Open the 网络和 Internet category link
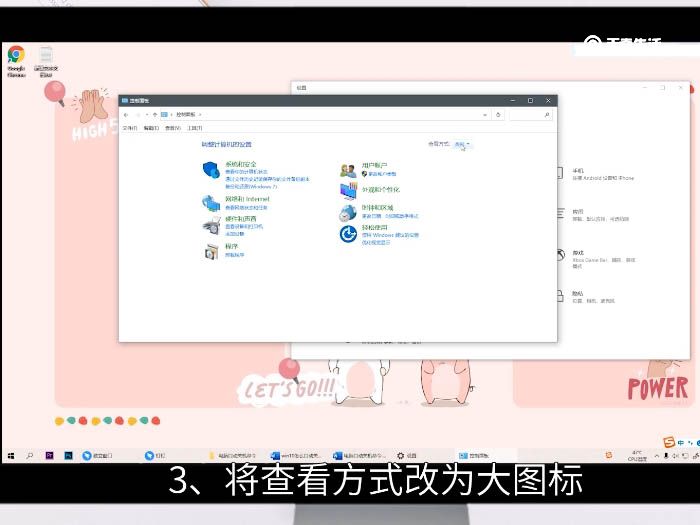Image resolution: width=700 pixels, height=525 pixels. click(247, 199)
